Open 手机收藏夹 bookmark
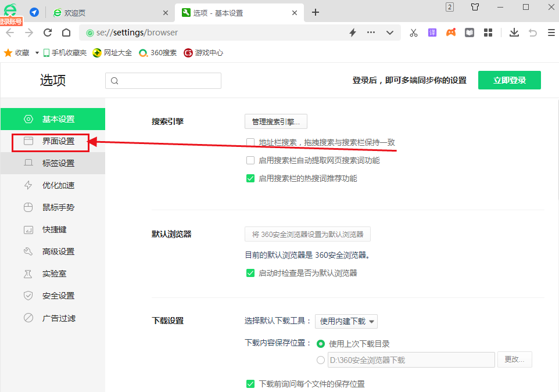 tap(64, 53)
